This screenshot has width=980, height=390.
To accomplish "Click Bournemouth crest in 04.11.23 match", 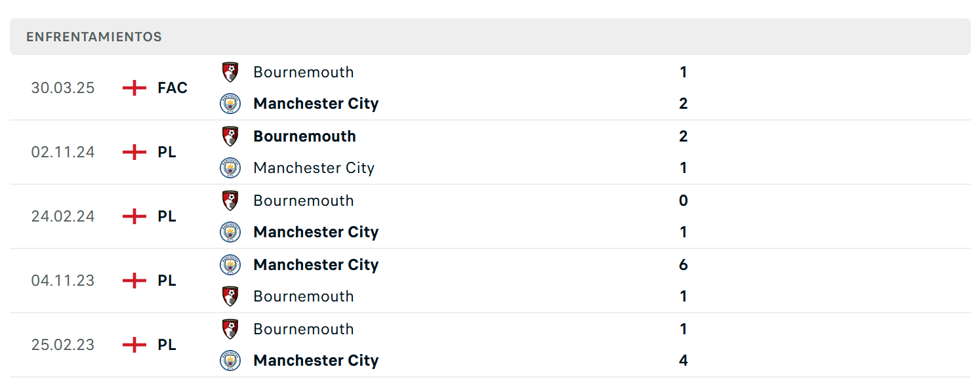I will [x=230, y=296].
